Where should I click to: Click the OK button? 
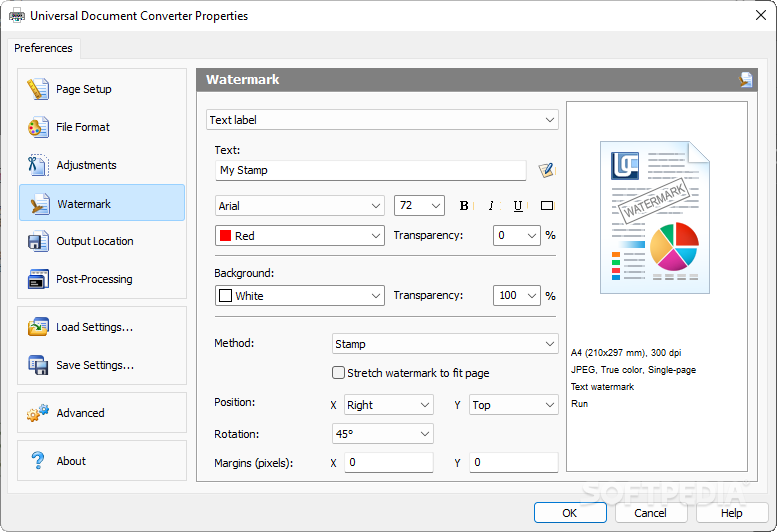570,513
